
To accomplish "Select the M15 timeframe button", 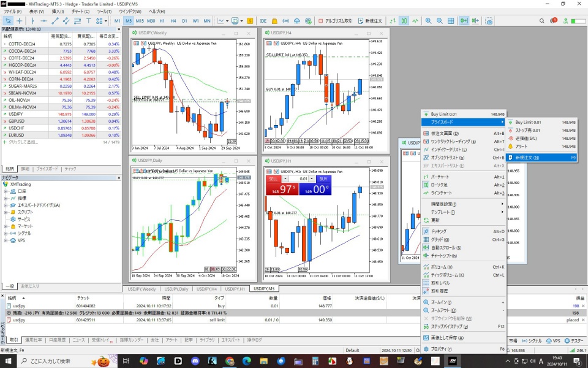I will pos(140,21).
